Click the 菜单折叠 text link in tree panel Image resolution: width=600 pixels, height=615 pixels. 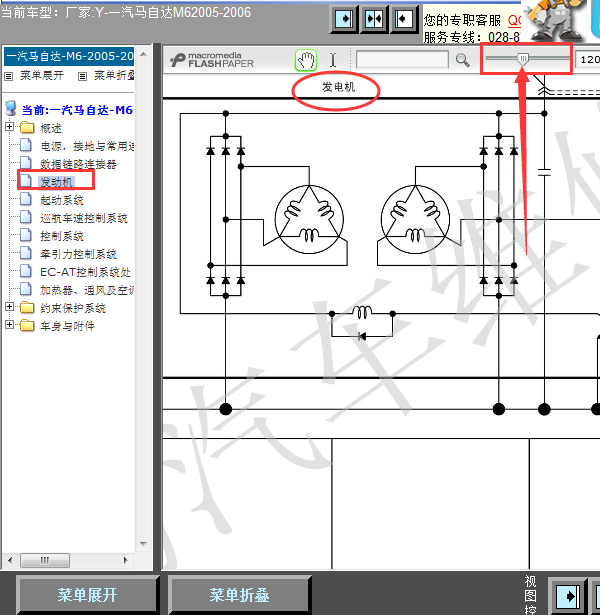pos(114,75)
